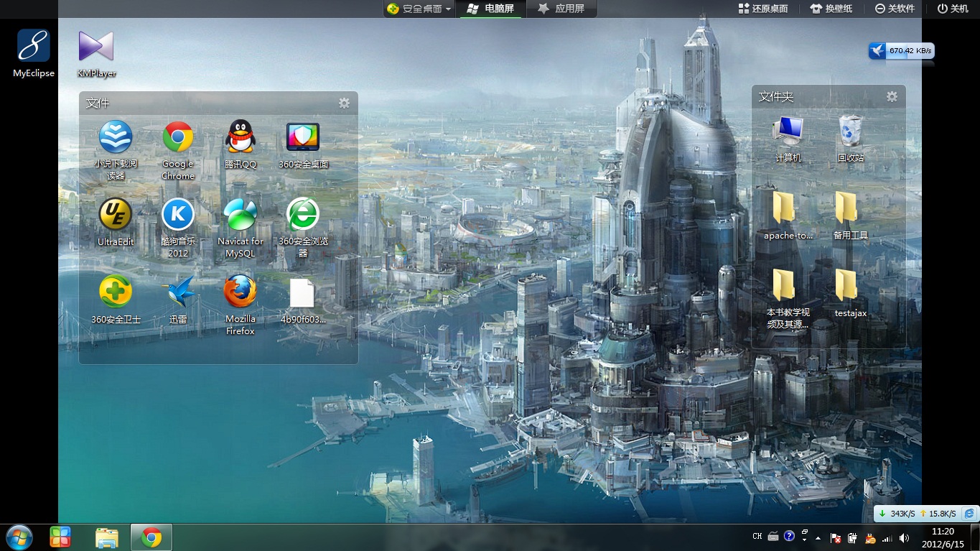Open the volume speaker tray icon
This screenshot has height=551, width=980.
[905, 537]
